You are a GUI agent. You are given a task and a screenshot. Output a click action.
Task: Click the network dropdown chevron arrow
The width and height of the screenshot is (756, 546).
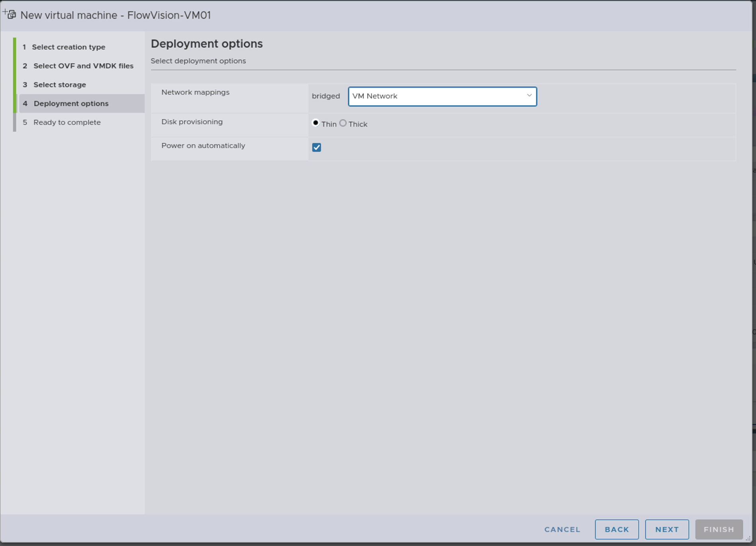click(x=529, y=96)
